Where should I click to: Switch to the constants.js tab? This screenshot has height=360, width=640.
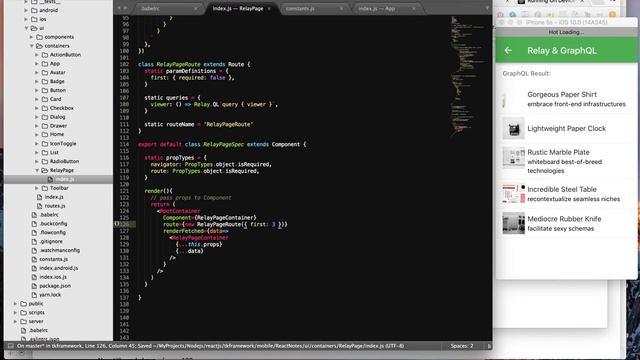coord(313,8)
